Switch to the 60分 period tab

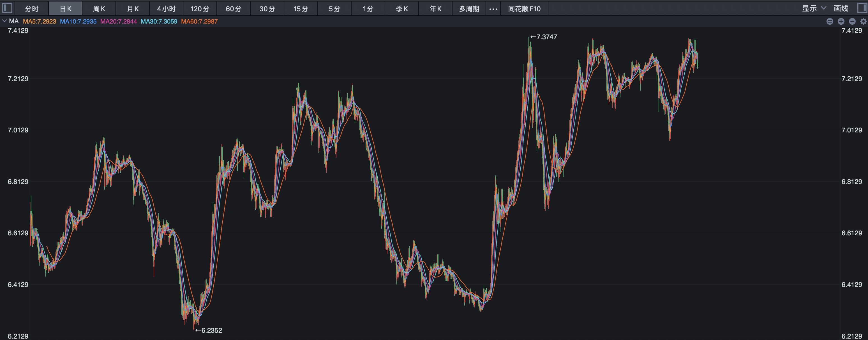pyautogui.click(x=234, y=9)
